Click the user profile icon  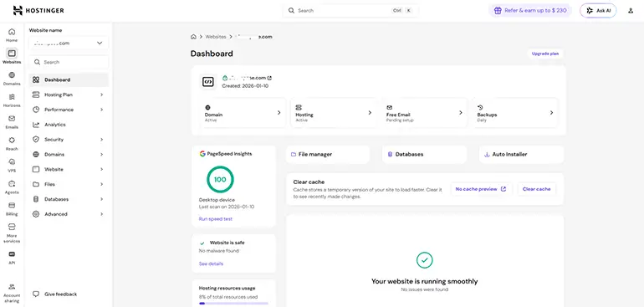coord(631,11)
